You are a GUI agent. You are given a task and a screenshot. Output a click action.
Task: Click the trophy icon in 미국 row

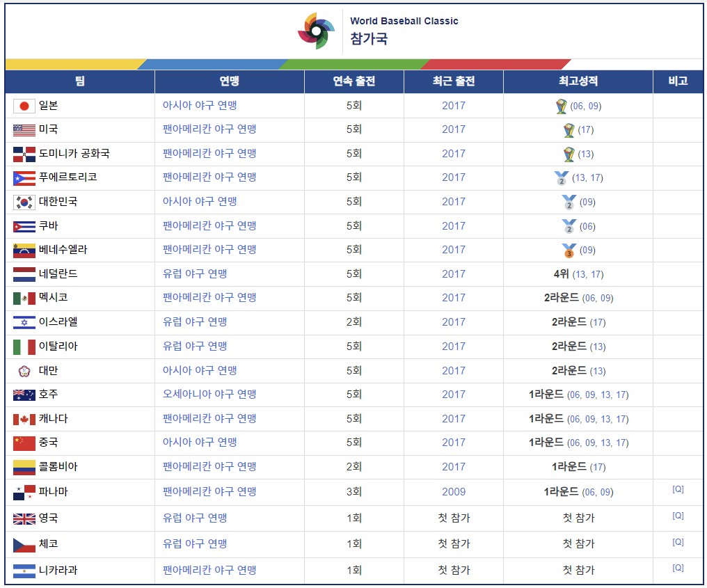click(x=569, y=130)
